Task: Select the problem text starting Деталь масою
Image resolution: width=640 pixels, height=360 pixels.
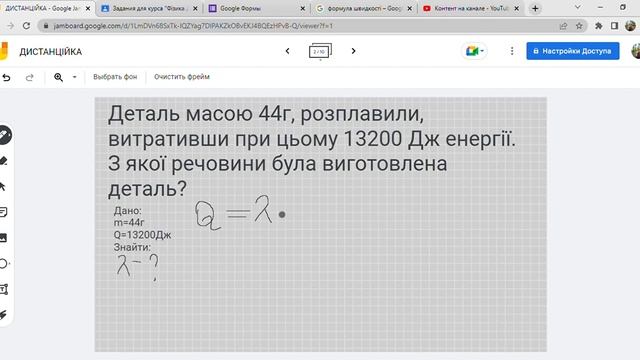Action: [x=311, y=151]
